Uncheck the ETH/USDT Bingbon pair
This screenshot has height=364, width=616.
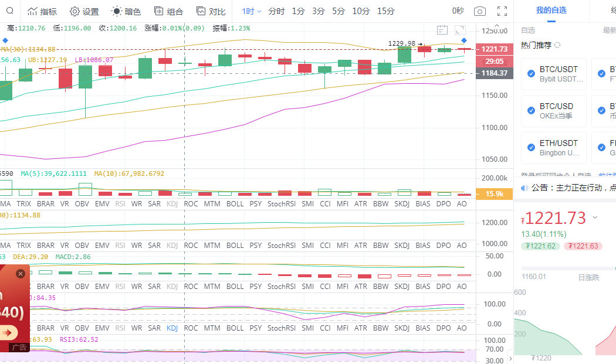pyautogui.click(x=531, y=147)
